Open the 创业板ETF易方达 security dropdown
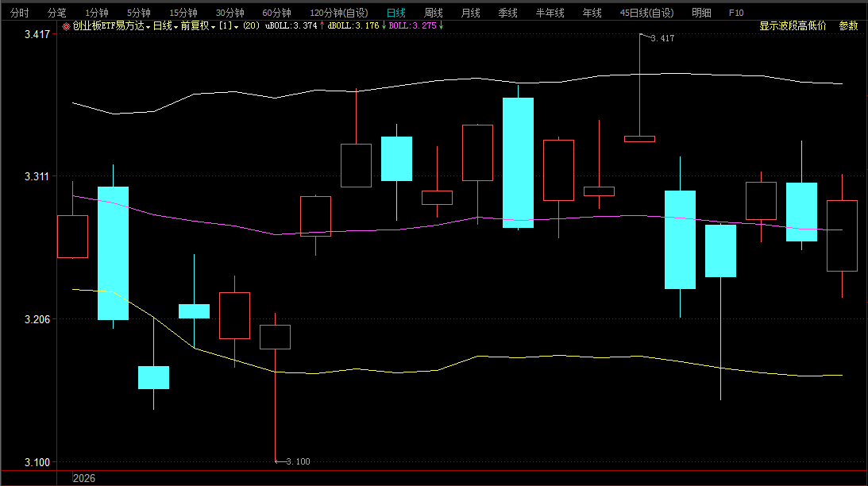868x486 pixels. pyautogui.click(x=109, y=26)
